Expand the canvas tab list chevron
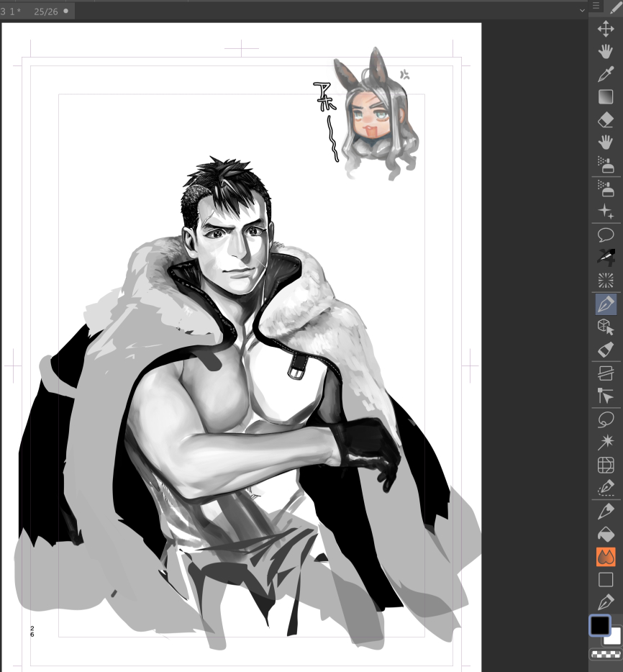 (582, 10)
